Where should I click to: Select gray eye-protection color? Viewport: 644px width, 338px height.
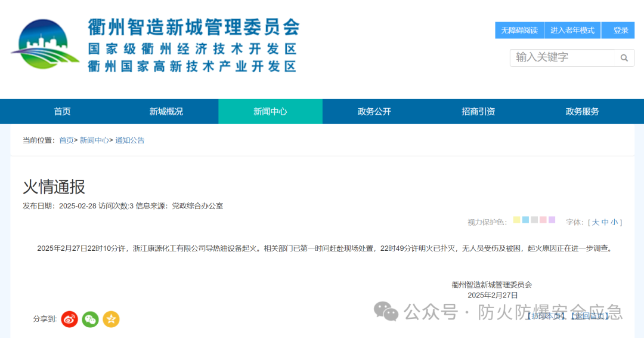tap(534, 220)
